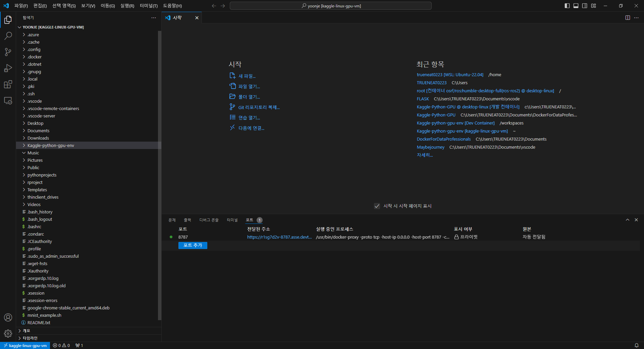Go back with the navigation arrow
Viewport: 644px width, 349px height.
point(214,6)
